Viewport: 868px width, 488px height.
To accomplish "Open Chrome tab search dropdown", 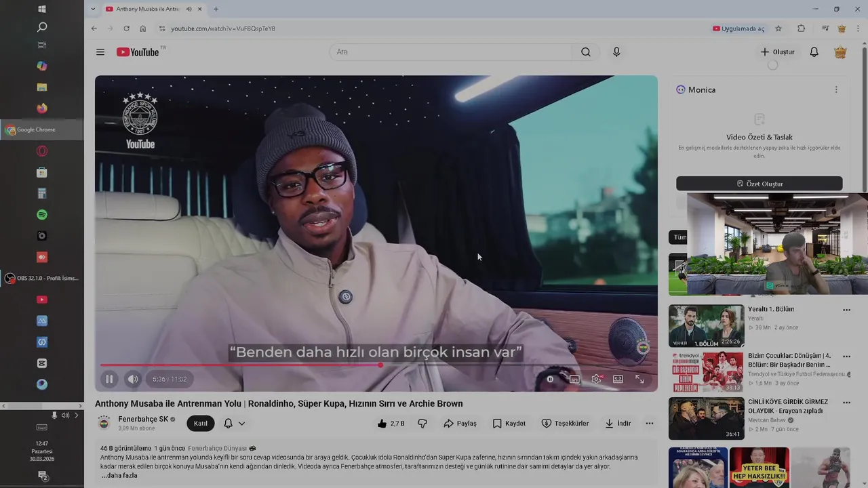I will [93, 9].
